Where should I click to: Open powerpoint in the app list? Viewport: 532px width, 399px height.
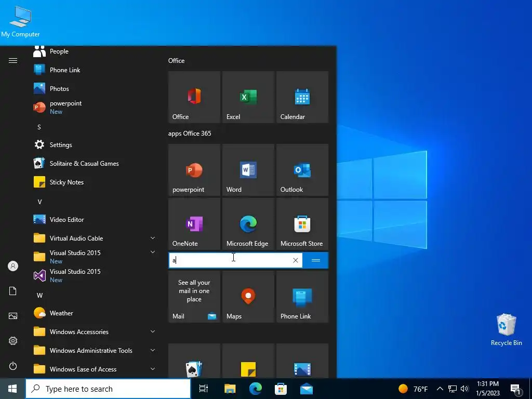(x=95, y=107)
